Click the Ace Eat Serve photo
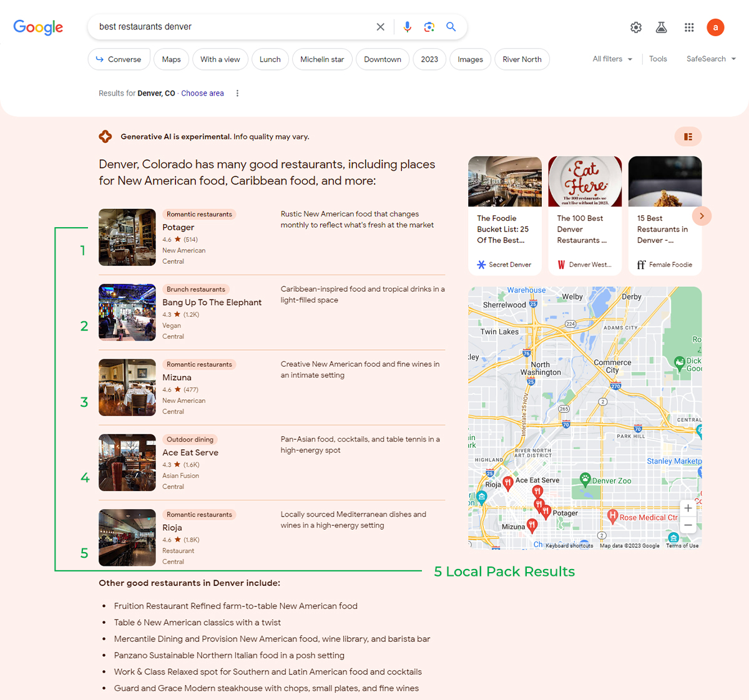749x700 pixels. 127,462
